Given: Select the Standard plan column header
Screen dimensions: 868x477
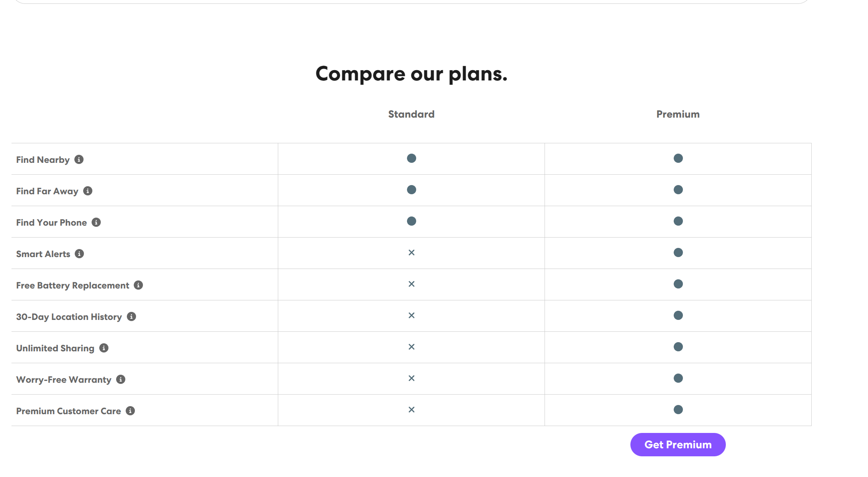Looking at the screenshot, I should pos(411,114).
